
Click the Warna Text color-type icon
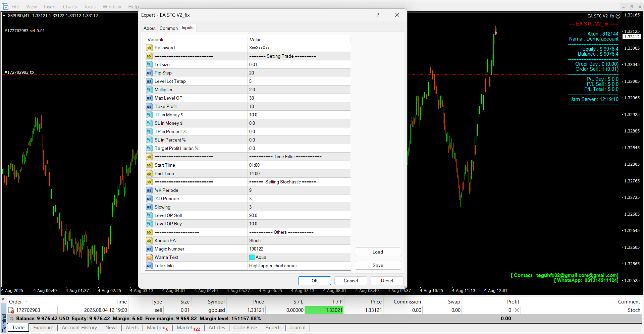[149, 258]
